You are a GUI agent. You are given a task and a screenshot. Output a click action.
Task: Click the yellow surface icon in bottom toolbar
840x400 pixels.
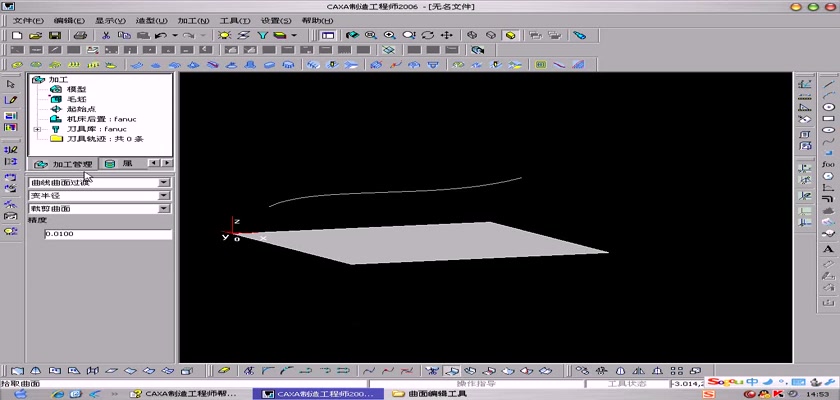[225, 370]
